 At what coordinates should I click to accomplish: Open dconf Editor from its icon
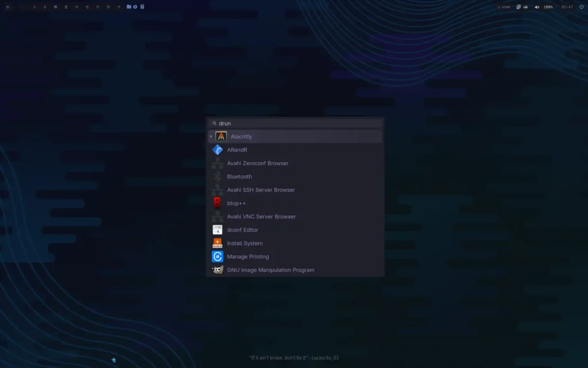coord(218,230)
